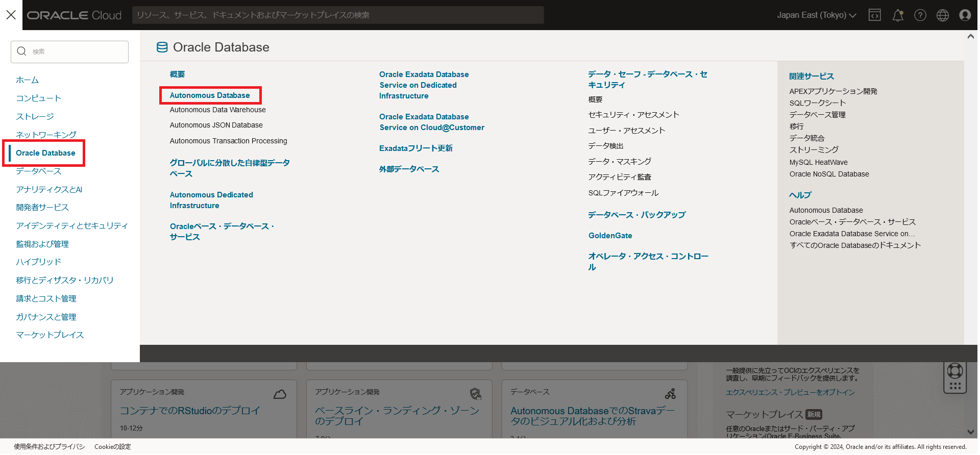This screenshot has height=455, width=980.
Task: Select アナリティクスとAI in the navigation menu
Action: [49, 190]
